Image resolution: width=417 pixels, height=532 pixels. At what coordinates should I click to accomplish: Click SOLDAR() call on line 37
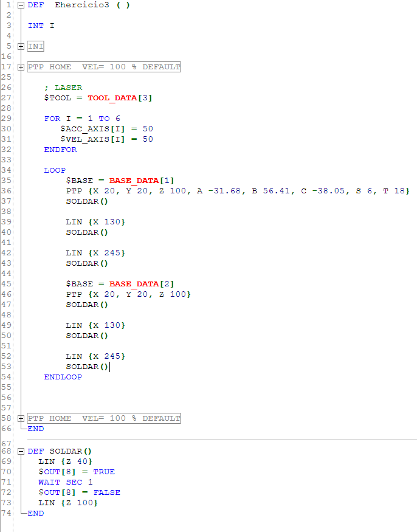[x=87, y=201]
